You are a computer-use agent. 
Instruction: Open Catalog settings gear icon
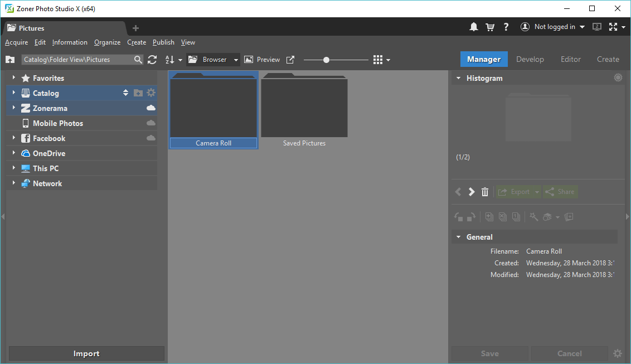[x=151, y=93]
